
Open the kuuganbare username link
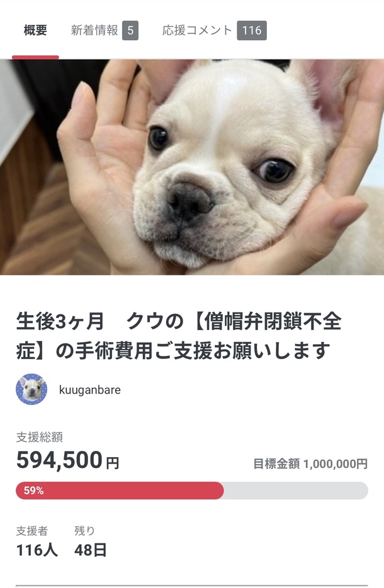(90, 390)
